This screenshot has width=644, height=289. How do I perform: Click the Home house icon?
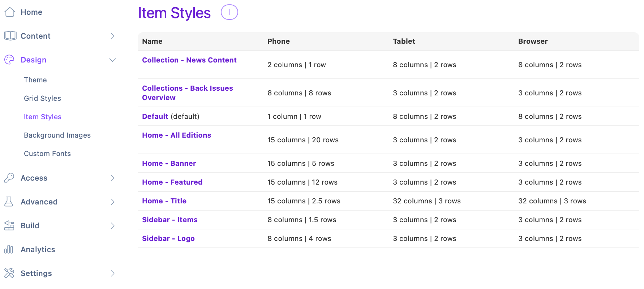(x=10, y=12)
